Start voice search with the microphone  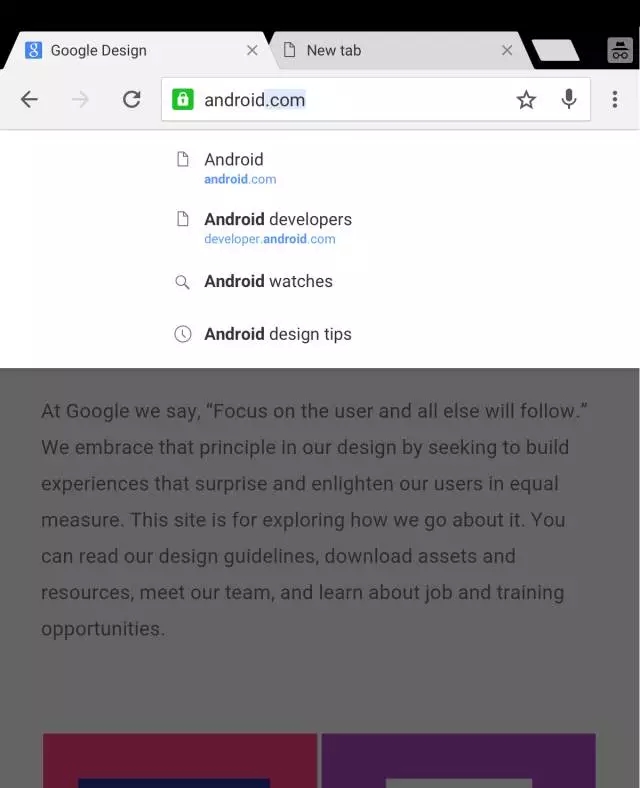point(569,99)
